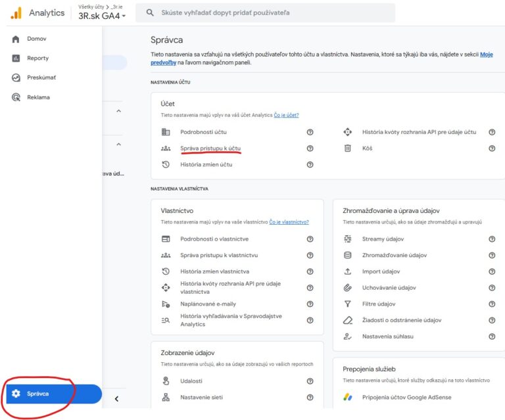Click the Google AdSense logo icon
The width and height of the screenshot is (505, 420).
pos(347,397)
